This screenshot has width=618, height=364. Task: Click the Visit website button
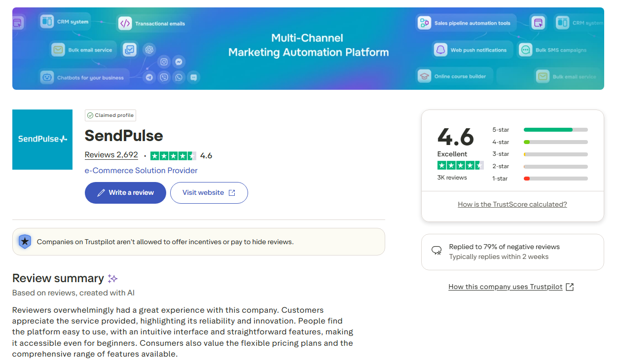tap(209, 193)
